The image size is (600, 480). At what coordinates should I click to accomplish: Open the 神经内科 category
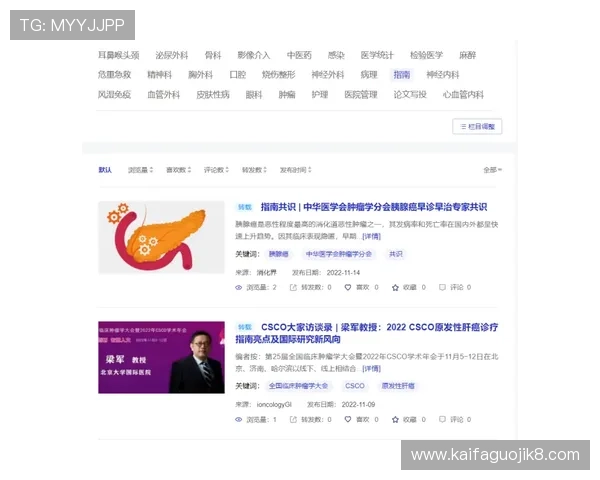click(443, 75)
